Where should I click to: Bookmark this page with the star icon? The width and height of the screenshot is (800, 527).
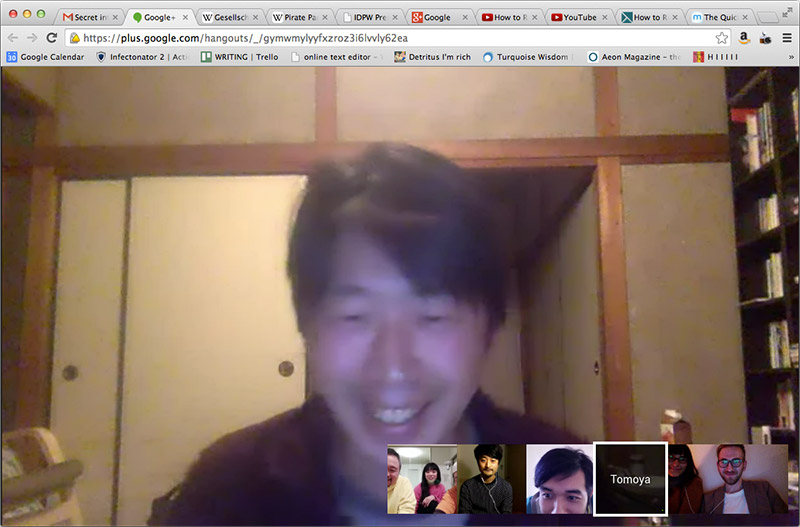721,37
